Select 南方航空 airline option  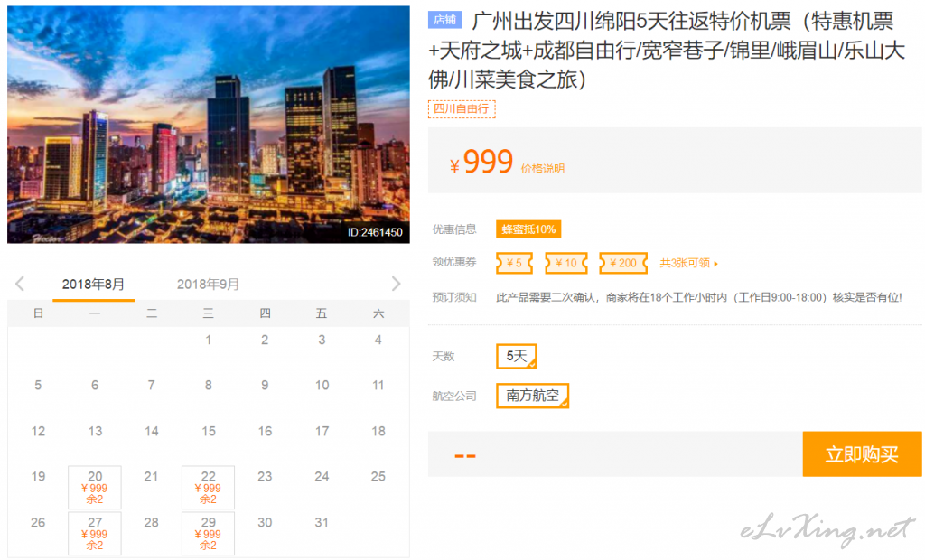point(533,396)
